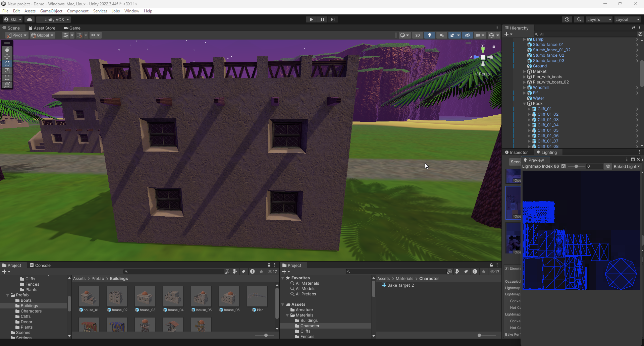Viewport: 644px width, 346px height.
Task: Open the Window menu
Action: [x=132, y=11]
